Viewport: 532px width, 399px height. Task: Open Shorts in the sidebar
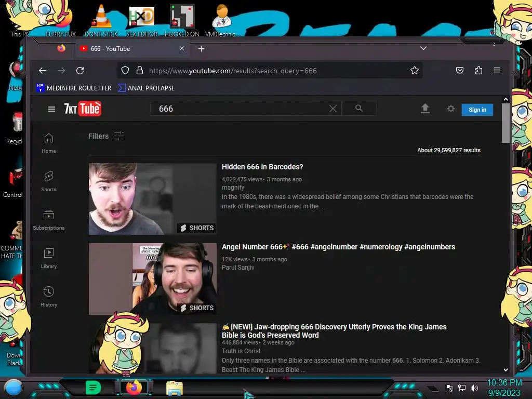(49, 181)
